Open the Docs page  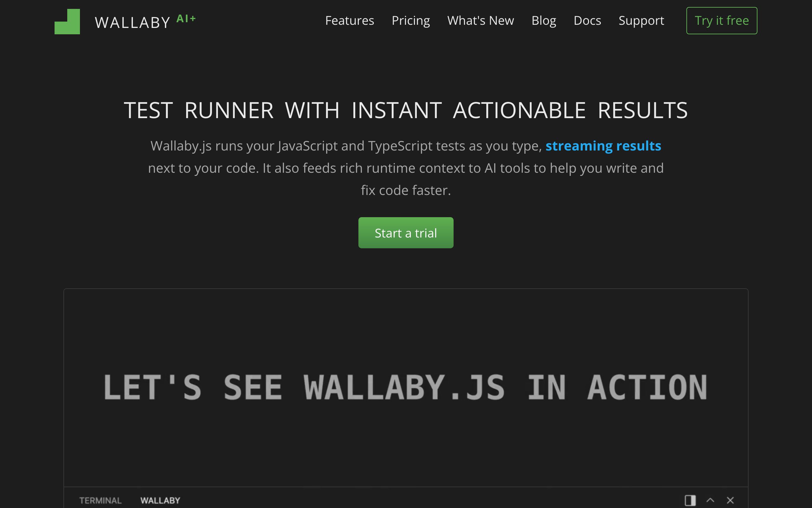coord(587,21)
